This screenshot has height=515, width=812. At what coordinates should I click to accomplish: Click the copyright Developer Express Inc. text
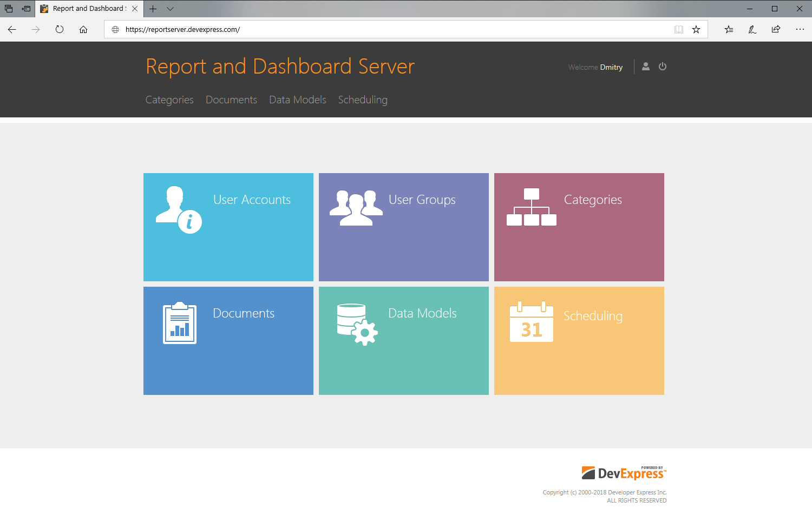pos(605,492)
